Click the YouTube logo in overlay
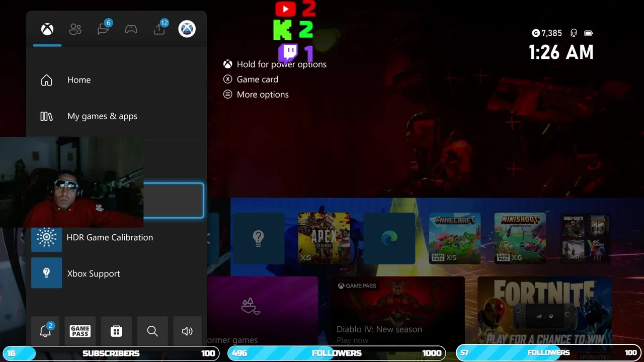The height and width of the screenshot is (362, 644). point(285,9)
